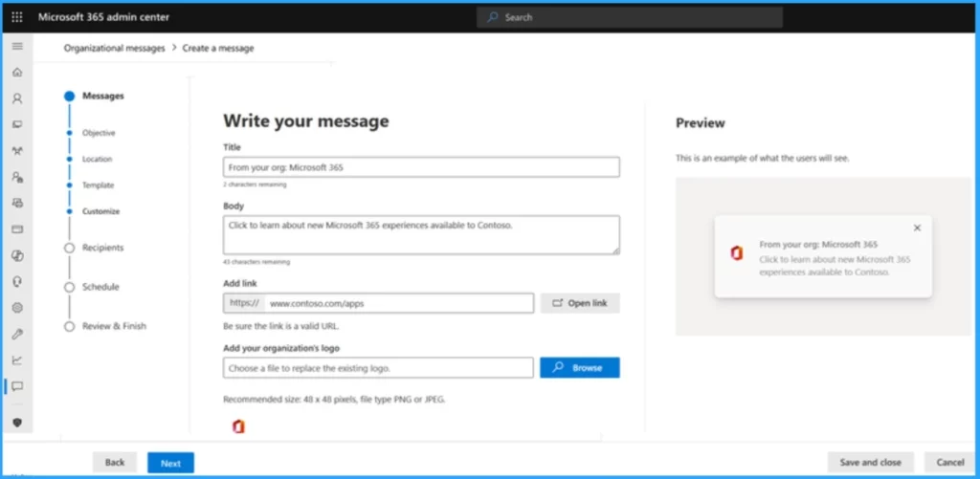980x479 pixels.
Task: Open Resources printer-like sidebar icon
Action: click(17, 203)
